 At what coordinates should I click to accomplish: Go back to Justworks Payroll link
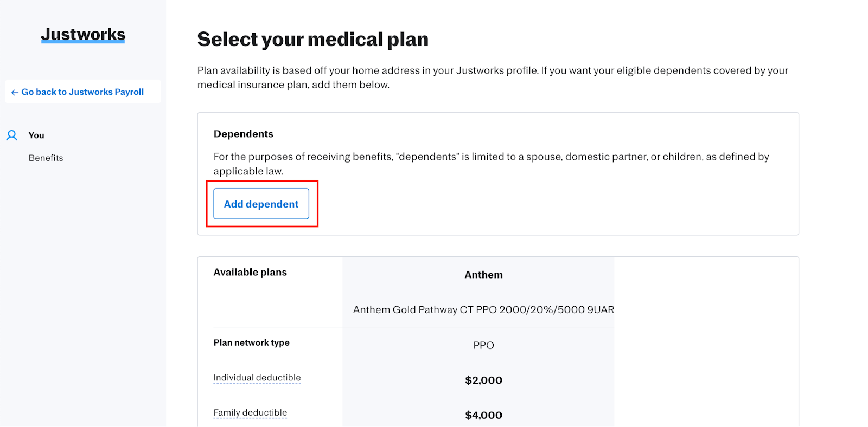(x=82, y=92)
